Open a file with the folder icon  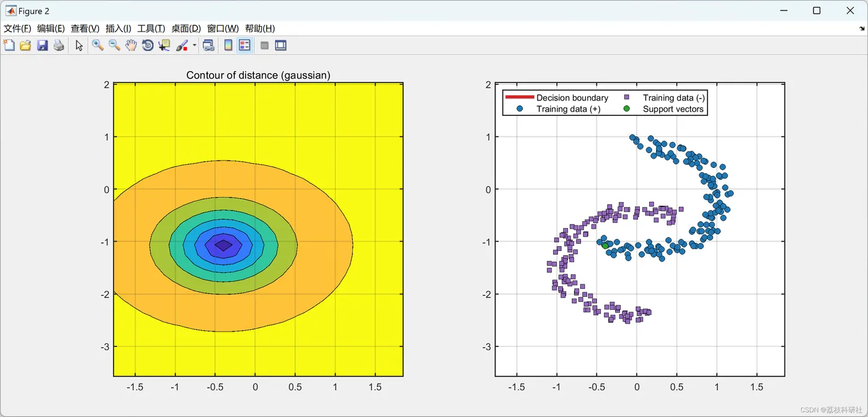[x=25, y=45]
